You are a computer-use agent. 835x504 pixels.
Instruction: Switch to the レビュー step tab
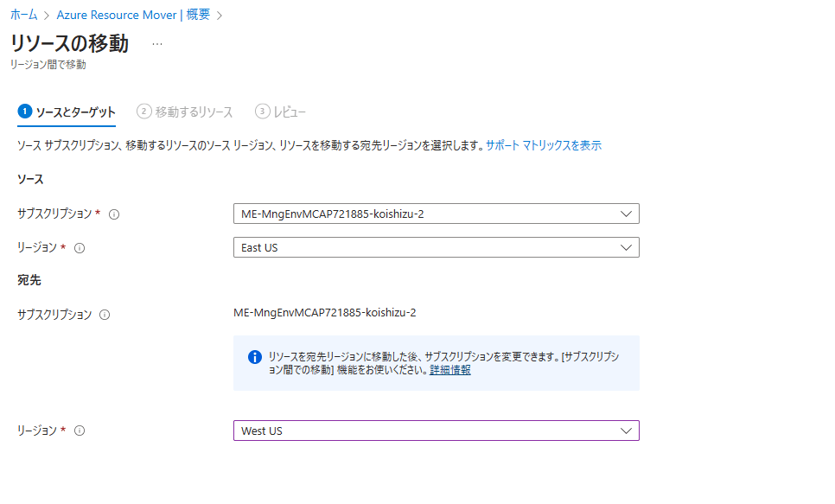click(280, 112)
